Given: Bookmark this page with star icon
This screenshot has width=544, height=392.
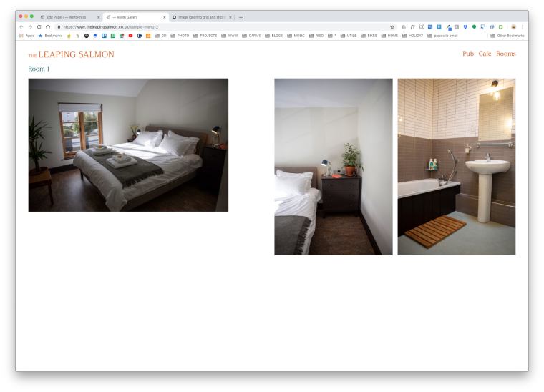Looking at the screenshot, I should pos(392,27).
